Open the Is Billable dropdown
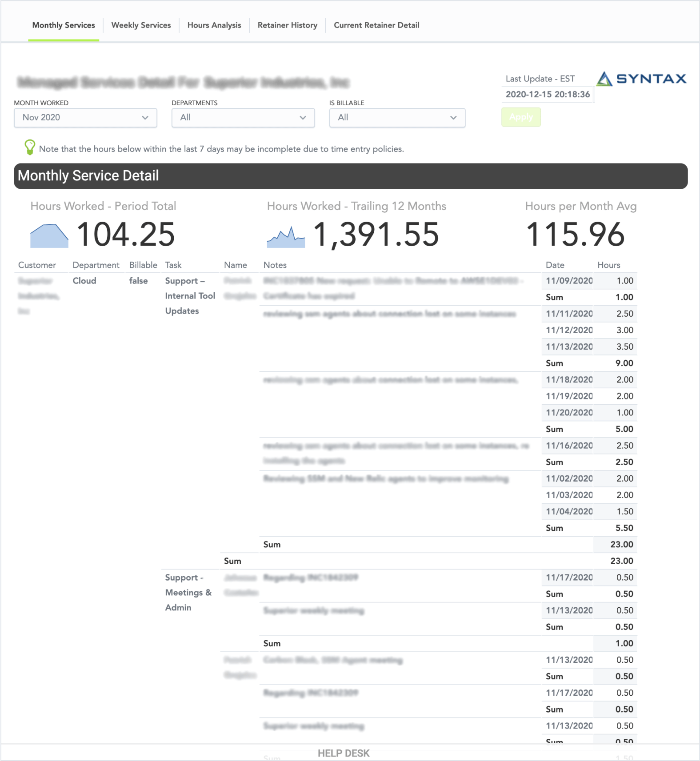Screen dimensions: 700x761 (397, 118)
